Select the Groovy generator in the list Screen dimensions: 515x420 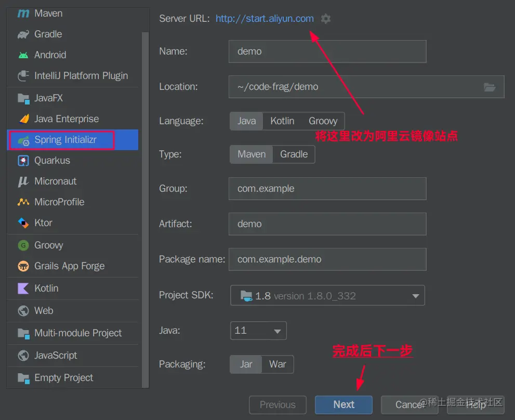72,245
